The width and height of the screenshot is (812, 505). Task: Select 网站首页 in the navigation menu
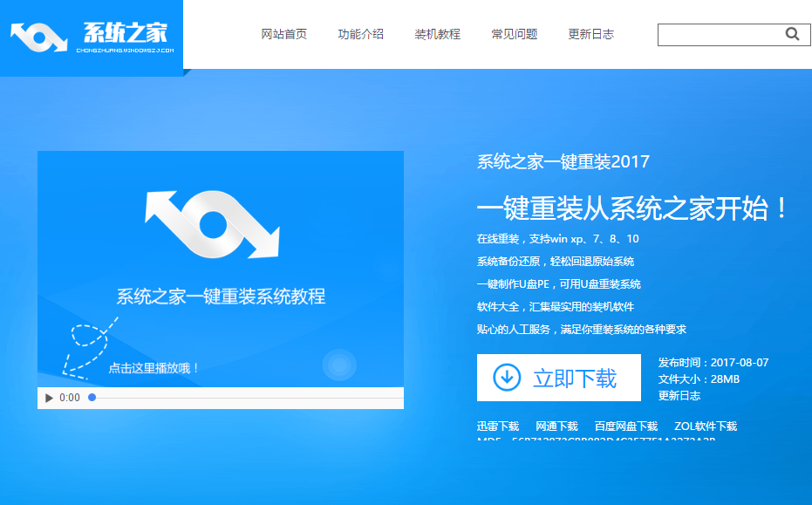pyautogui.click(x=283, y=34)
